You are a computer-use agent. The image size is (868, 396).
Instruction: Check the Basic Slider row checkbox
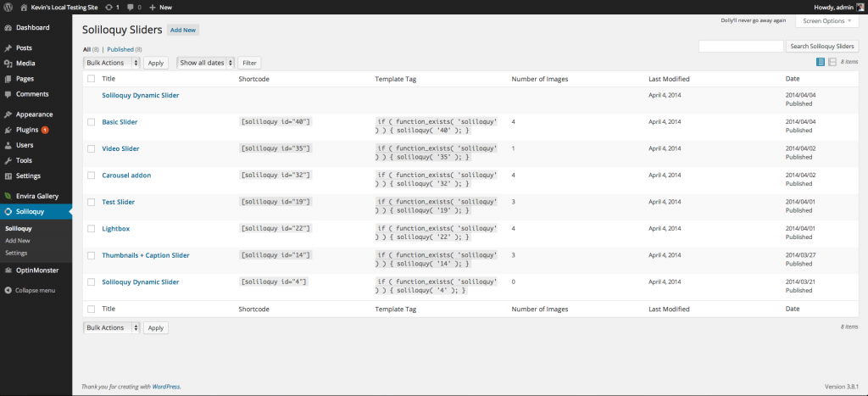(91, 122)
